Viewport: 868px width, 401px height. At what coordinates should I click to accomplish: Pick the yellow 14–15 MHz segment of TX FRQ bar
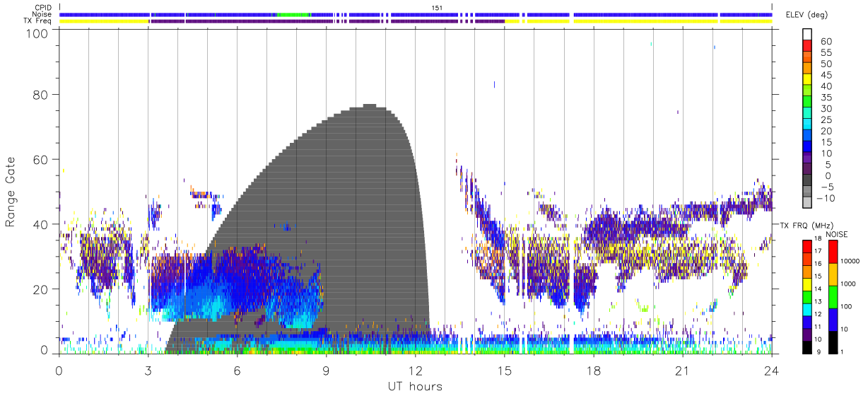(807, 284)
